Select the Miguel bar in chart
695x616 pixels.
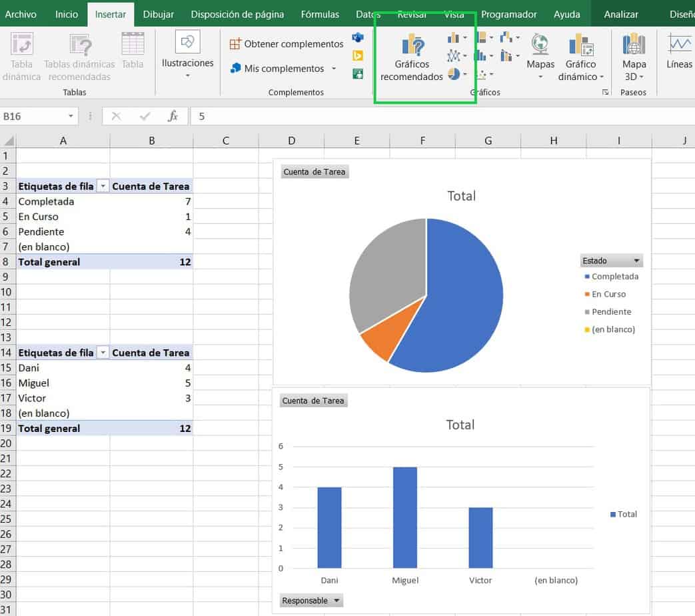[x=404, y=517]
